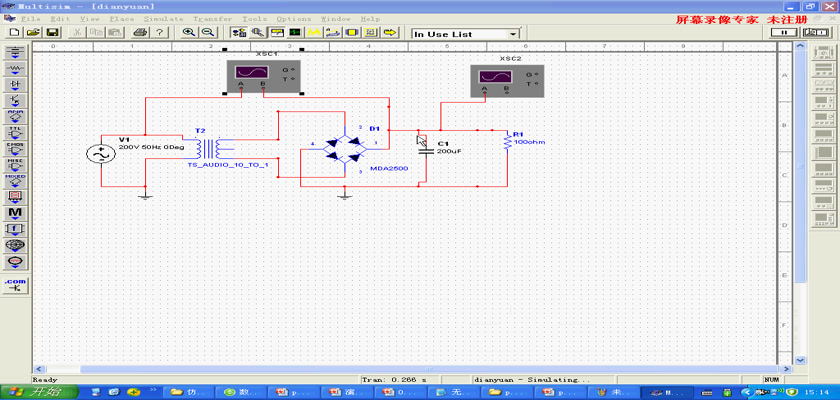Image resolution: width=840 pixels, height=400 pixels.
Task: Open the Place menu
Action: click(122, 19)
